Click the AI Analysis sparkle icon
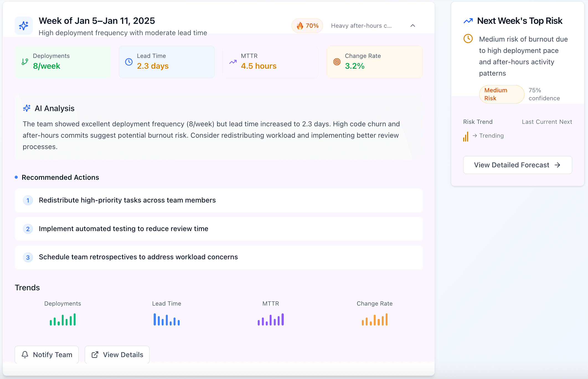The image size is (588, 379). [x=27, y=108]
